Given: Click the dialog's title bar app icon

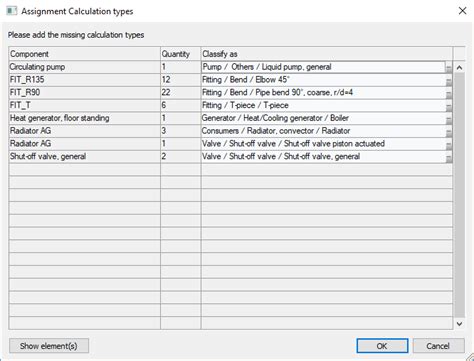Looking at the screenshot, I should click(12, 11).
